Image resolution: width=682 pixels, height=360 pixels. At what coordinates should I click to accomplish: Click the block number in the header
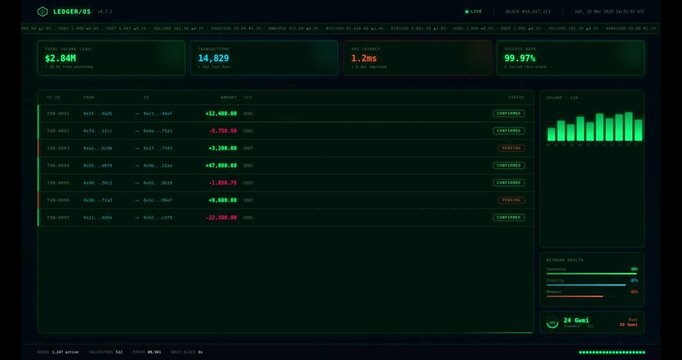coord(528,12)
